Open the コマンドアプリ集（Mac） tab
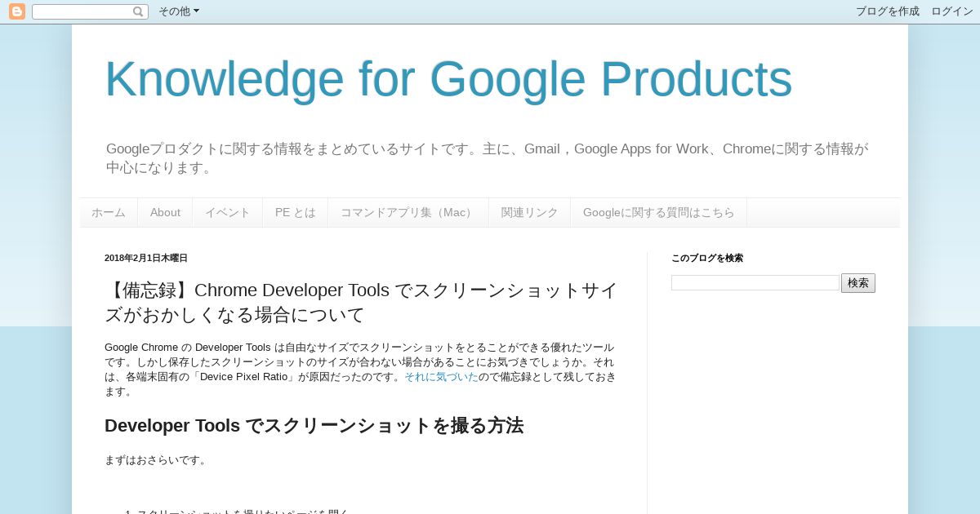 tap(408, 212)
